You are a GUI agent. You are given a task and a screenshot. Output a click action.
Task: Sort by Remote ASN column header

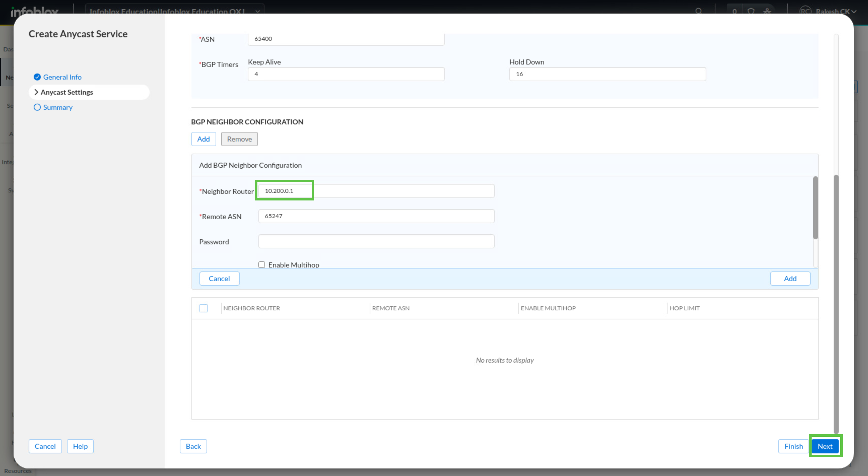(x=390, y=308)
